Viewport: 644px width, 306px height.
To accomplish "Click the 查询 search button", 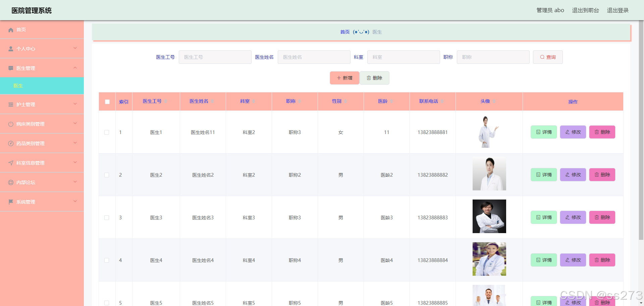I will point(548,57).
